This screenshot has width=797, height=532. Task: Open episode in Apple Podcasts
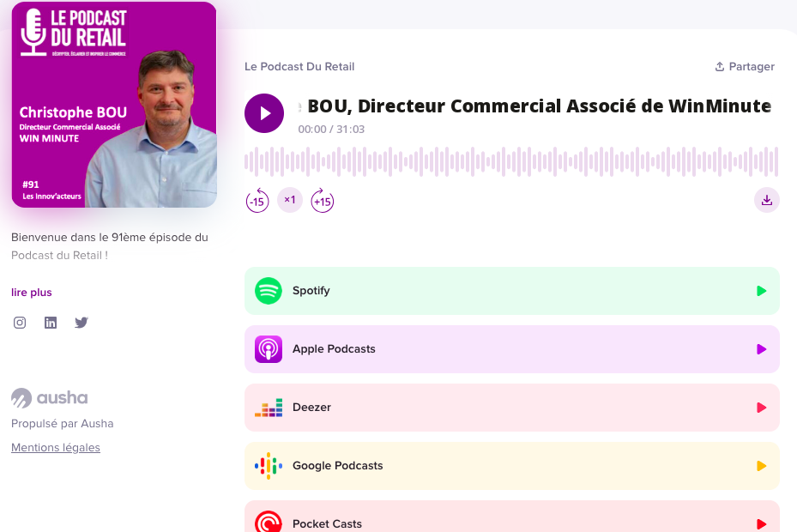[511, 349]
